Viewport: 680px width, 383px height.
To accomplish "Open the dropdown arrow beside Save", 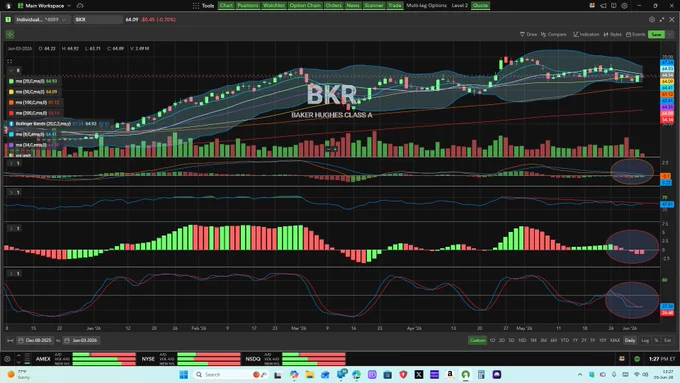I will click(x=670, y=34).
